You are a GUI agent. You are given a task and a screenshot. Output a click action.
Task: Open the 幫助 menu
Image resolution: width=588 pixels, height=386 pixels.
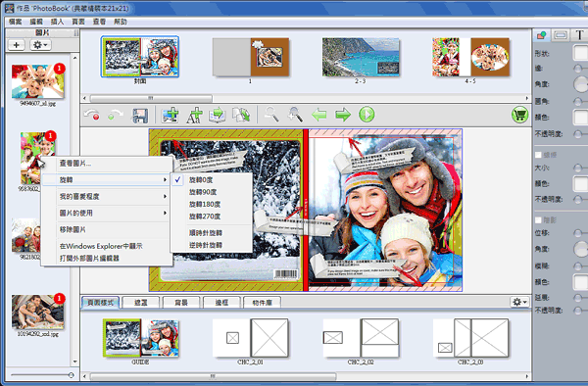pyautogui.click(x=121, y=22)
